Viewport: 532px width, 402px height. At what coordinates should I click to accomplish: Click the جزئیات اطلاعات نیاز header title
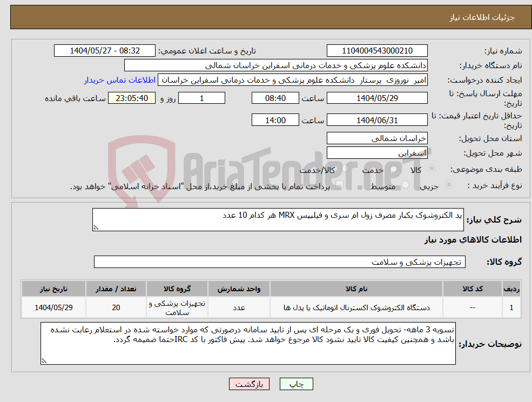coord(482,17)
